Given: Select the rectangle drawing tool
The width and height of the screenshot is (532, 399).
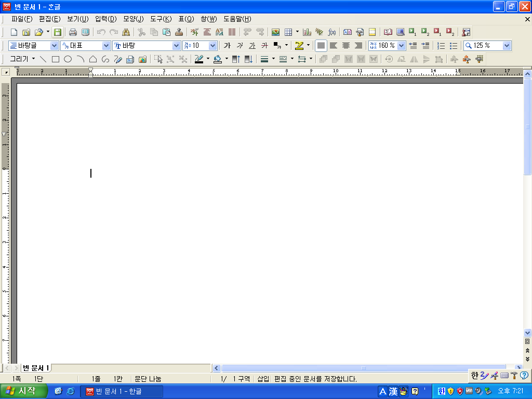Looking at the screenshot, I should (56, 59).
